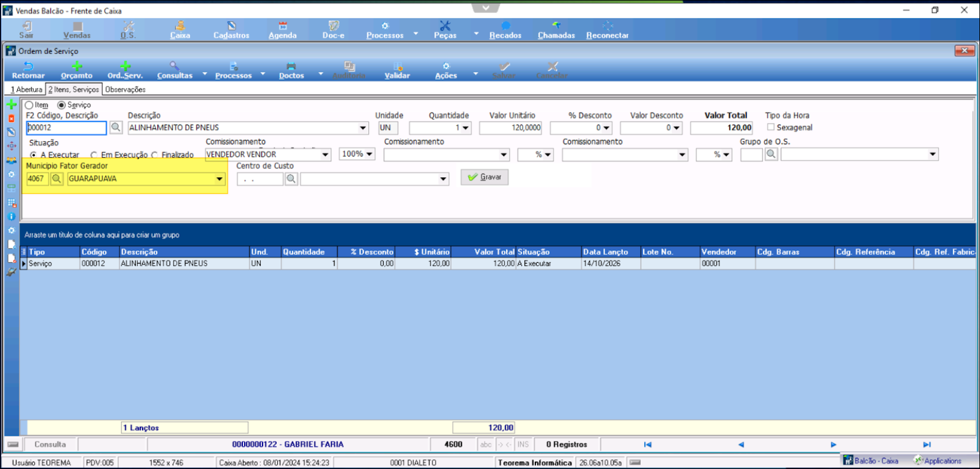Select the Finalizado situation option
This screenshot has height=469, width=980.
point(154,155)
